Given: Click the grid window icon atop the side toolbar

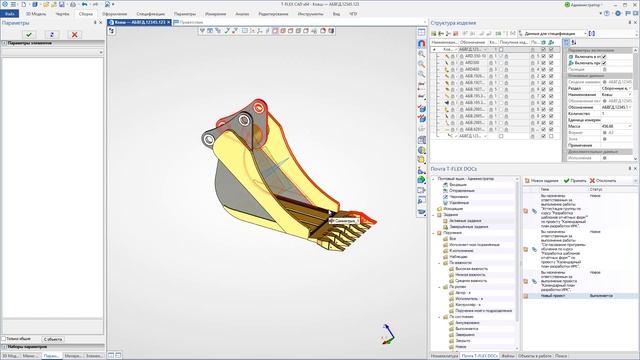Looking at the screenshot, I should pos(422,32).
